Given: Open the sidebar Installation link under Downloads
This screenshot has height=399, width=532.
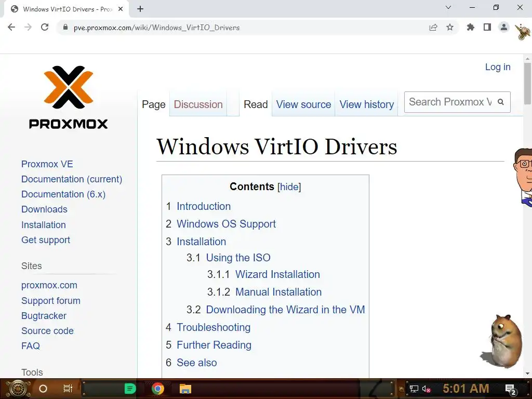Looking at the screenshot, I should click(x=44, y=224).
